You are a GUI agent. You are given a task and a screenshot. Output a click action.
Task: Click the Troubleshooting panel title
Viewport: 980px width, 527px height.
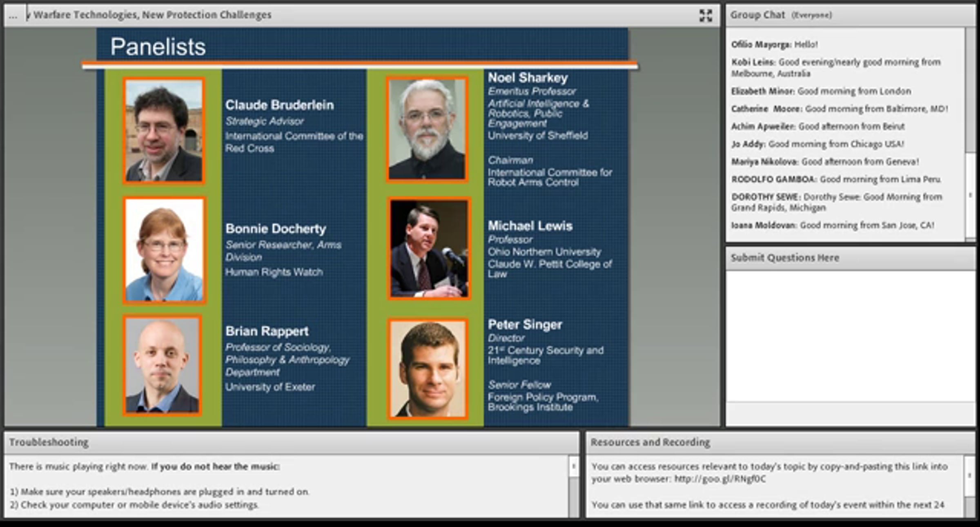[x=49, y=442]
